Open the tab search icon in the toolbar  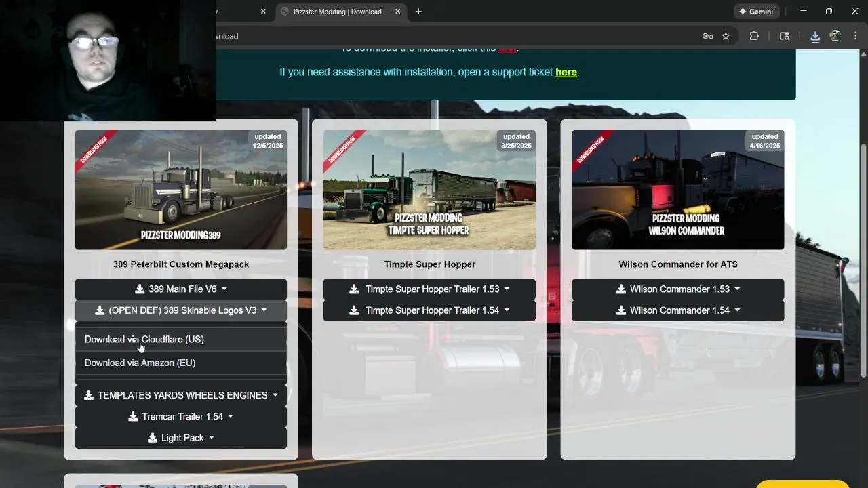785,36
